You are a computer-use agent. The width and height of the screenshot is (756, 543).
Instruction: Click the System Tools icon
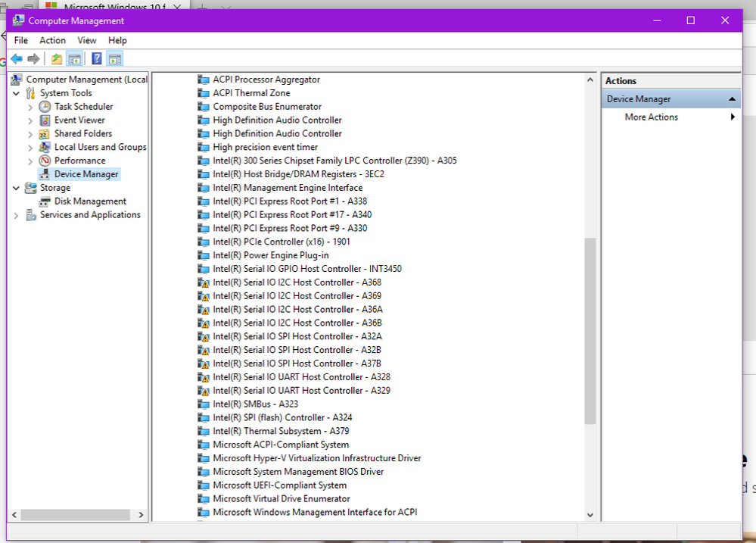tap(30, 93)
